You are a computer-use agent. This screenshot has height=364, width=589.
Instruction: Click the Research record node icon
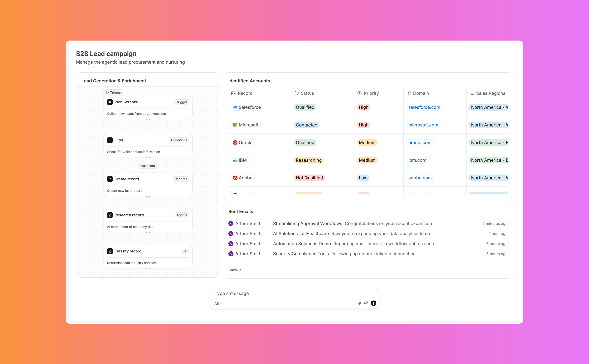110,215
